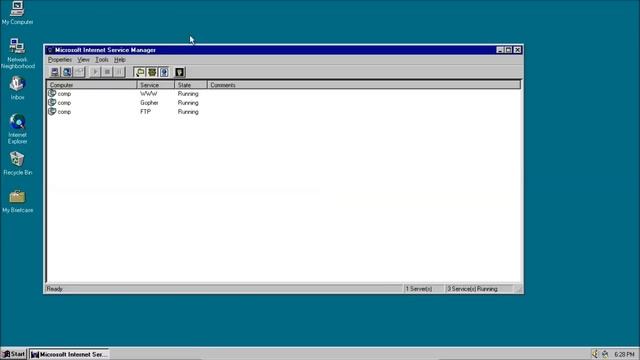Click the 'comp' name in the WWW row
This screenshot has height=360, width=640.
(64, 94)
